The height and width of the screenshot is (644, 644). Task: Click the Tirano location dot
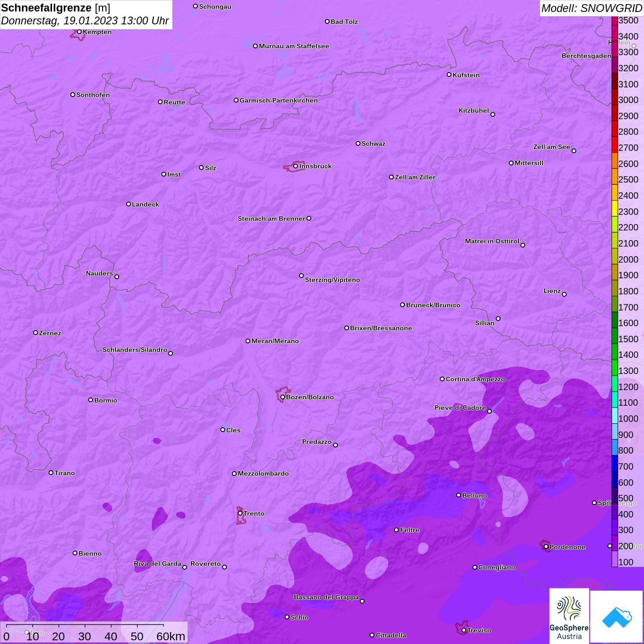[x=51, y=472]
